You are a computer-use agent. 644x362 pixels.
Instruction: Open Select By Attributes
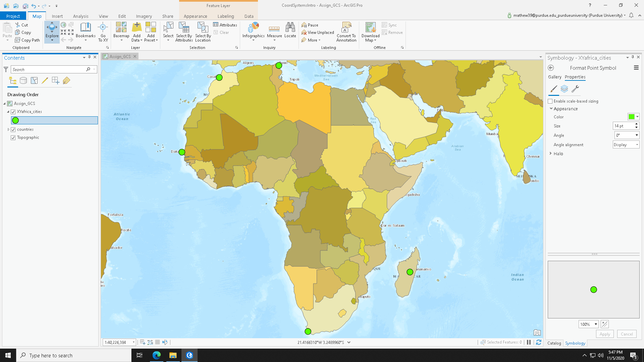click(183, 32)
